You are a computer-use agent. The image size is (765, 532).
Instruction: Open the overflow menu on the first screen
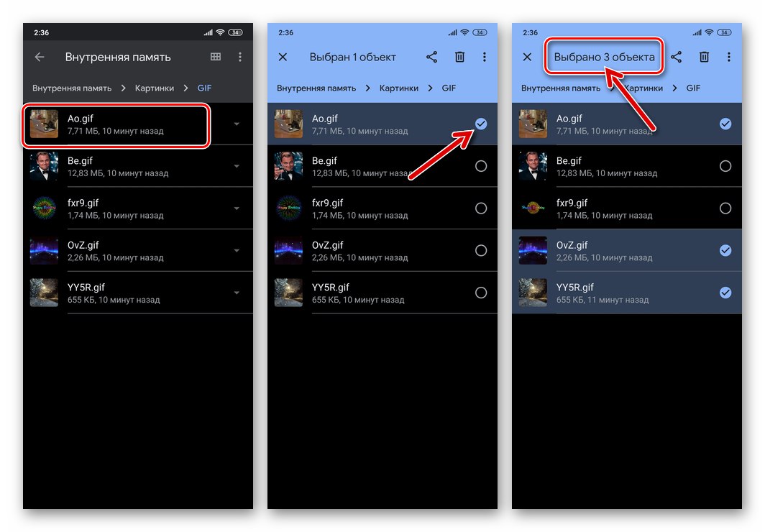pyautogui.click(x=240, y=57)
